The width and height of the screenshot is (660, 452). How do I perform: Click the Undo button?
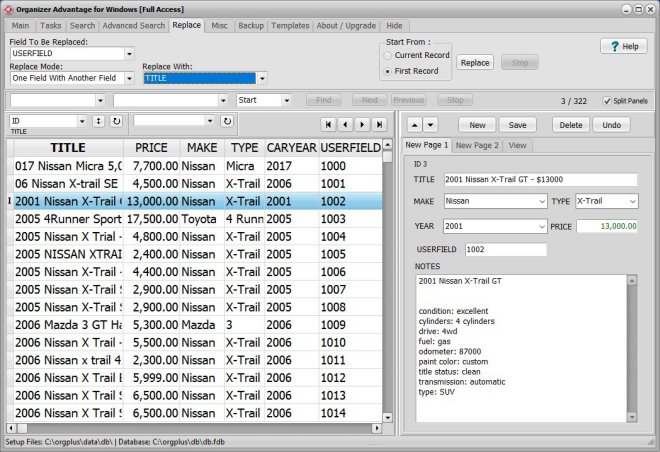coord(611,125)
